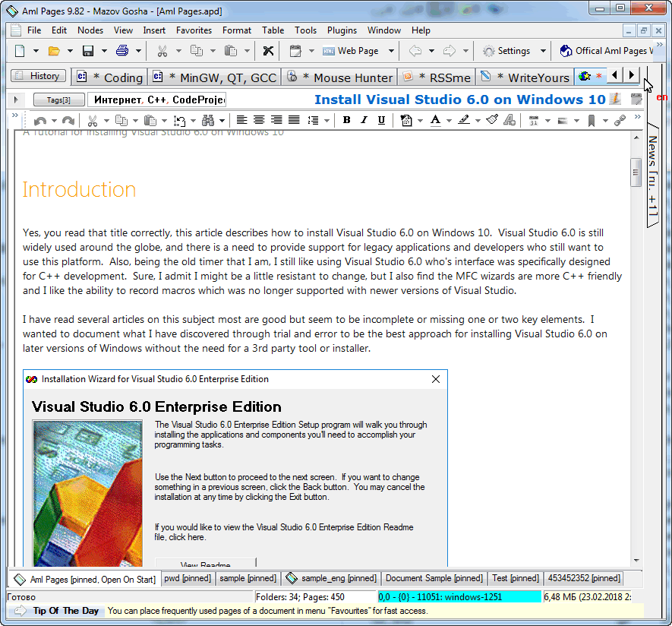Click the Back navigation arrow icon
This screenshot has width=672, height=626.
[x=415, y=51]
